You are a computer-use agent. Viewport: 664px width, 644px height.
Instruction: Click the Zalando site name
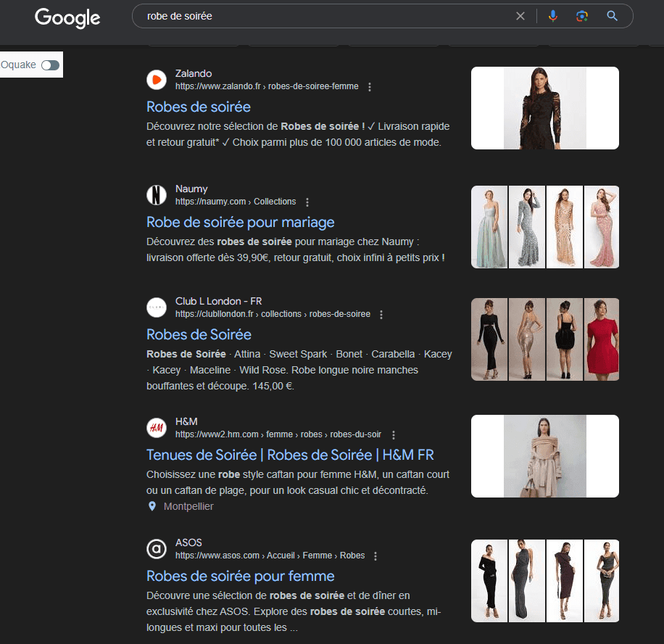(x=194, y=73)
